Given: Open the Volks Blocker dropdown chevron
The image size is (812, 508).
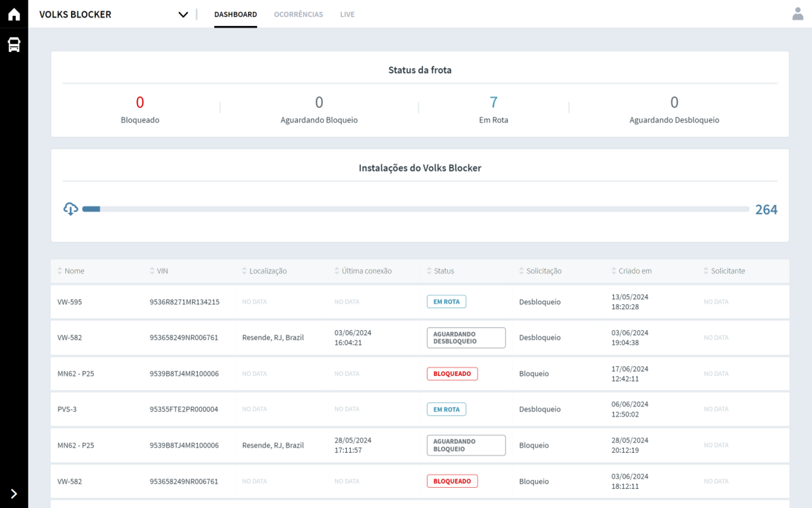Looking at the screenshot, I should (x=183, y=15).
